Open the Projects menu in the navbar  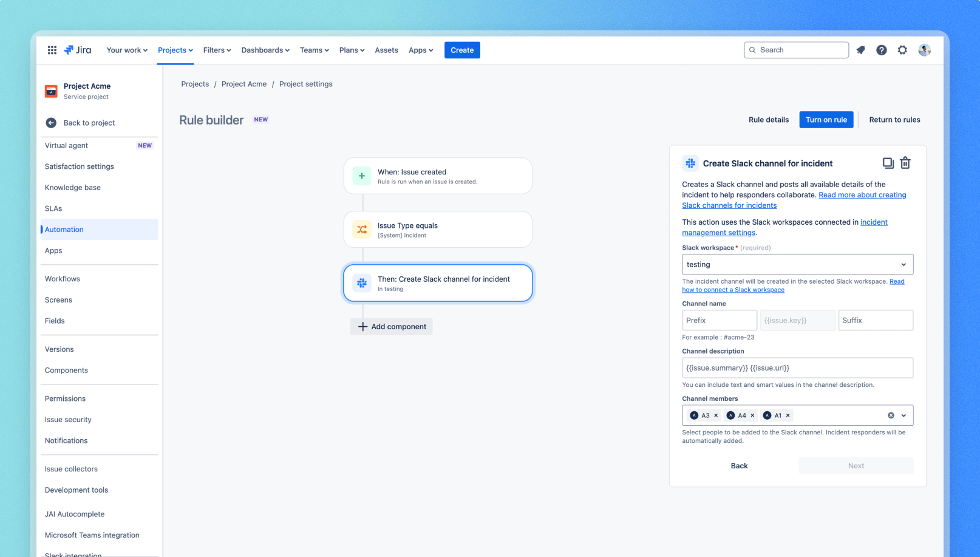pos(175,50)
